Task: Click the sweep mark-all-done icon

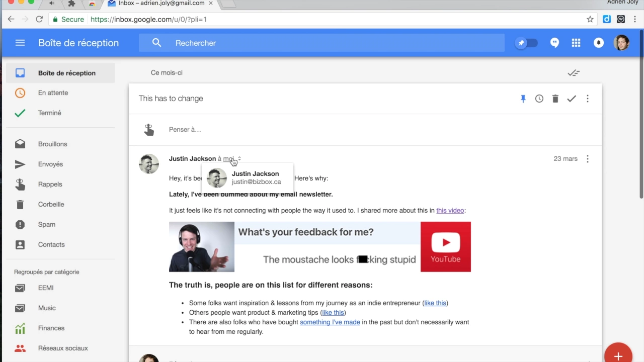Action: pyautogui.click(x=574, y=73)
